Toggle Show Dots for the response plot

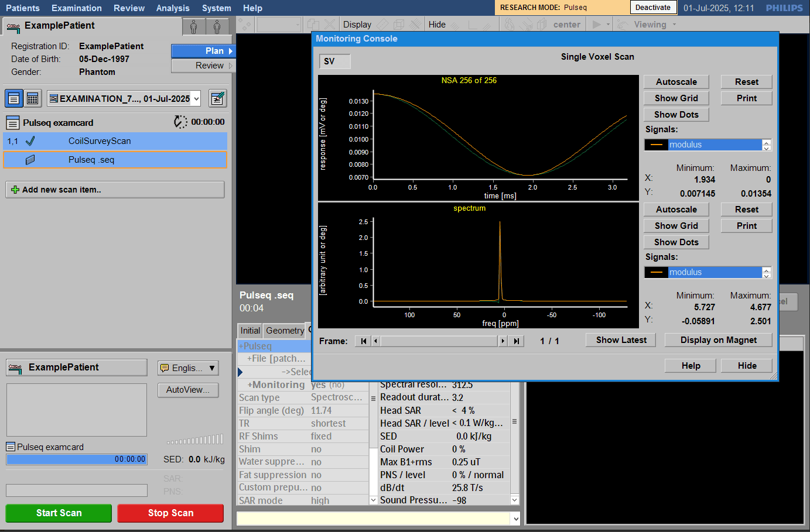676,115
